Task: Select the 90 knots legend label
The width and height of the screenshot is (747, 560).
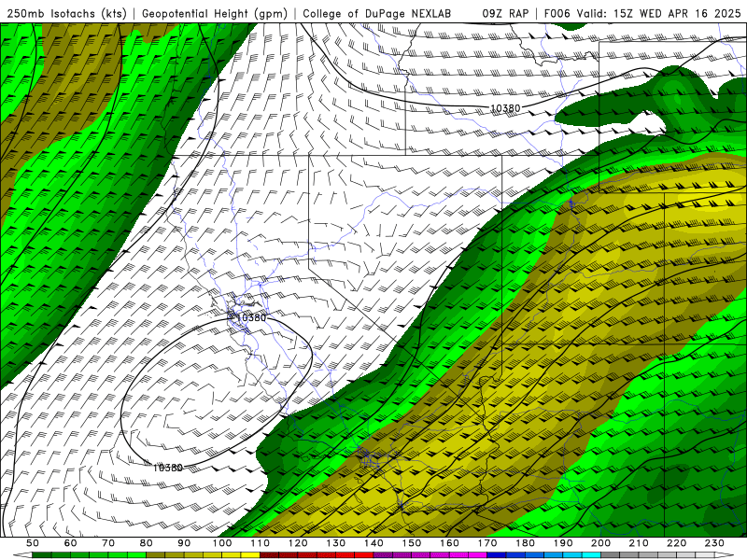Action: 184,543
